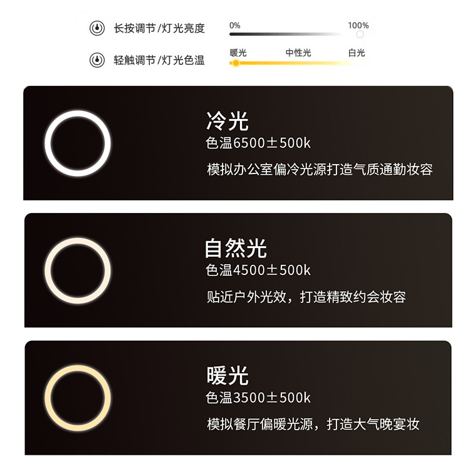The height and width of the screenshot is (476, 470).
Task: Click the 长按调节/灯光亮度 label
Action: pos(159,28)
